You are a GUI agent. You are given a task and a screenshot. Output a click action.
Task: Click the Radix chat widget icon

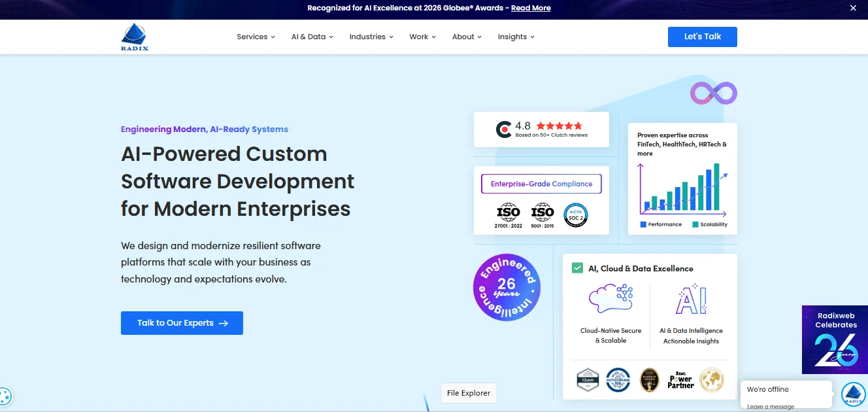(853, 394)
